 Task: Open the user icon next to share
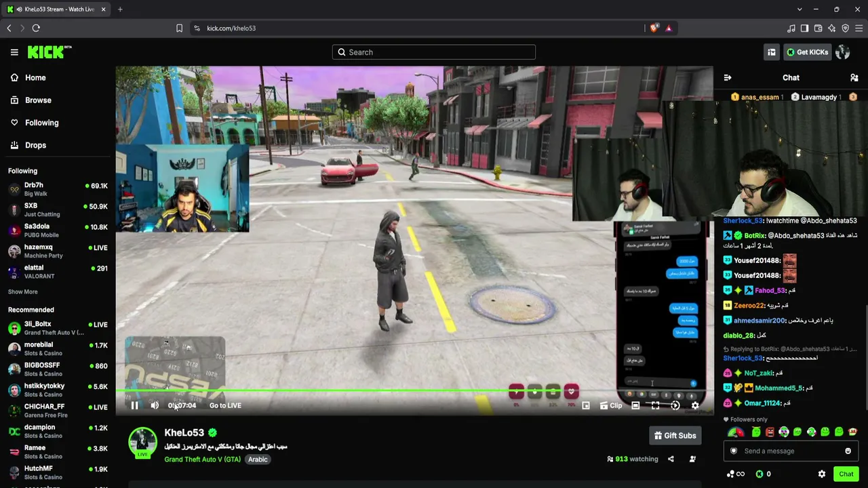pos(692,460)
